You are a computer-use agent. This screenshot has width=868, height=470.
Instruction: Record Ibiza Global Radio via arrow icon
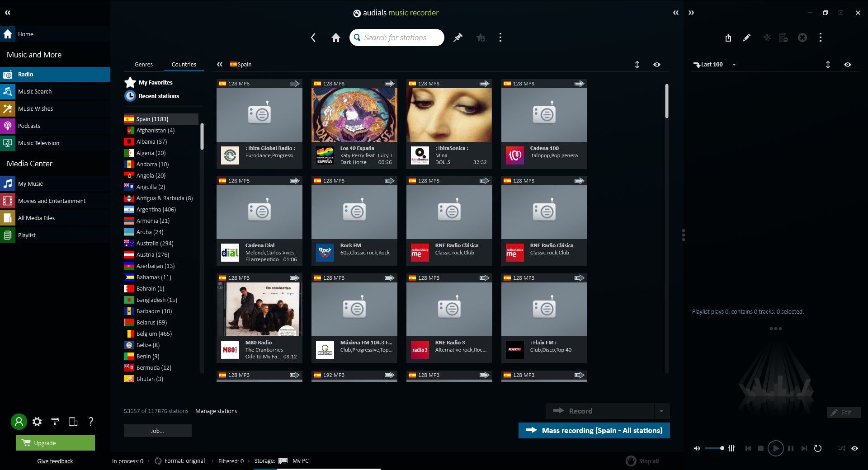click(x=294, y=84)
